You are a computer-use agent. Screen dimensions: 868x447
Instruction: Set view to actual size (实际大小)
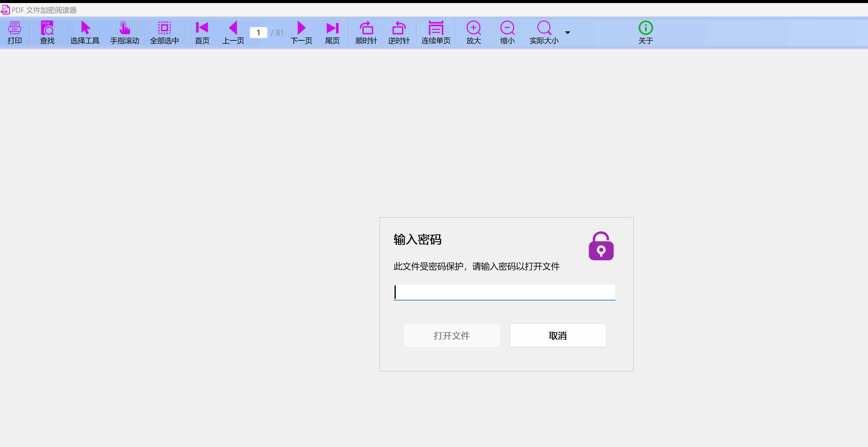point(544,32)
